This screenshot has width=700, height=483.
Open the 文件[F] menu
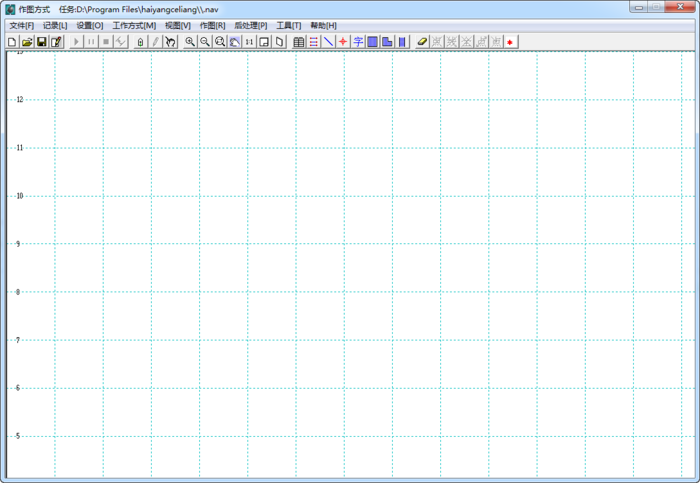click(21, 25)
